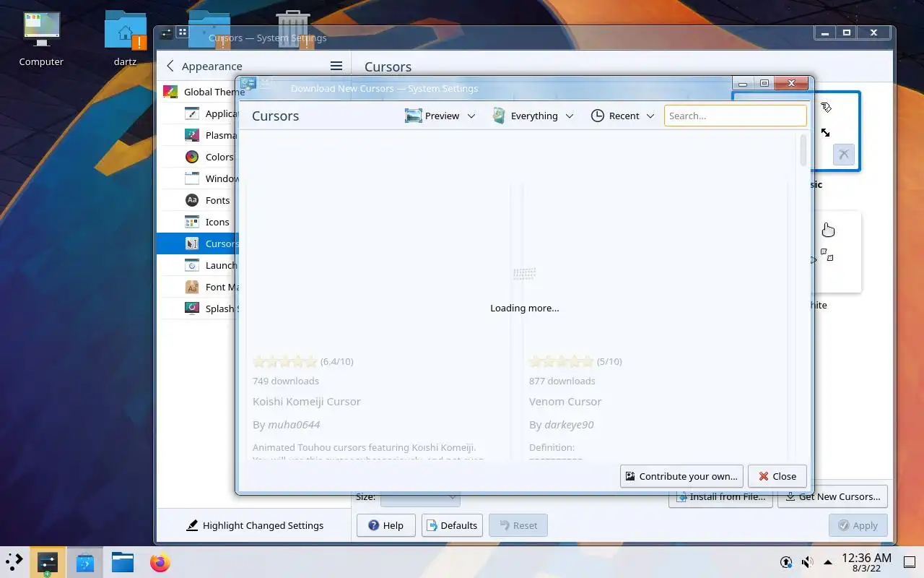The height and width of the screenshot is (578, 924).
Task: Open the Everything filter dropdown
Action: click(533, 116)
